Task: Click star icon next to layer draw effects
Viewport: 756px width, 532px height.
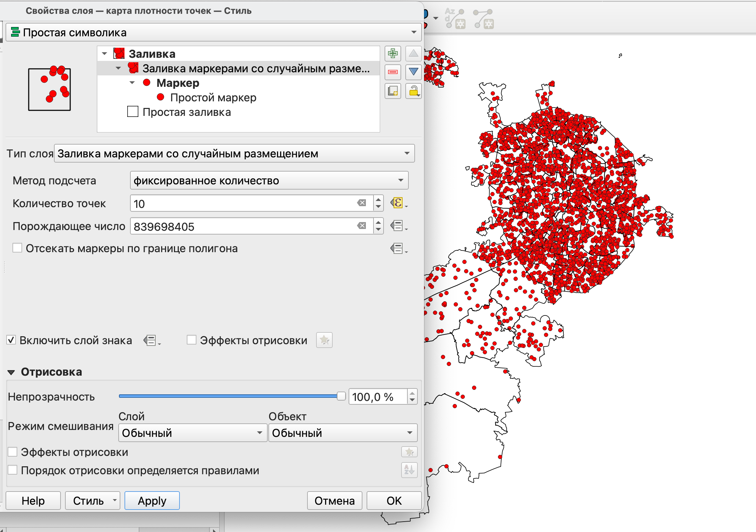Action: (x=409, y=452)
